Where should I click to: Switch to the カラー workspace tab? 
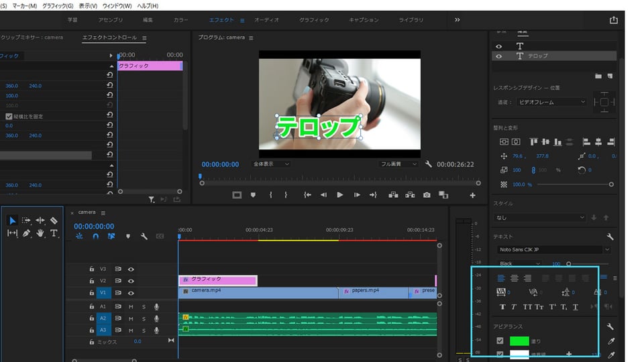point(181,20)
